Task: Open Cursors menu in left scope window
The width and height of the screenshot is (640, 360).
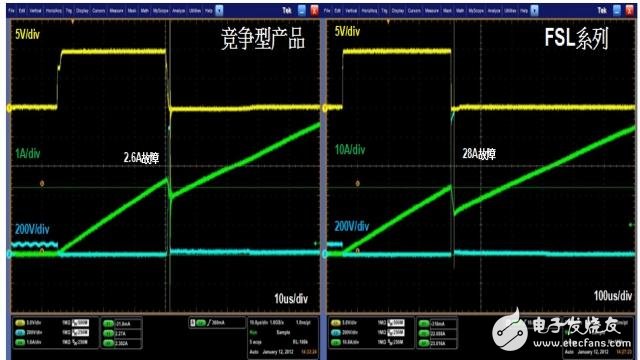Action: 99,11
